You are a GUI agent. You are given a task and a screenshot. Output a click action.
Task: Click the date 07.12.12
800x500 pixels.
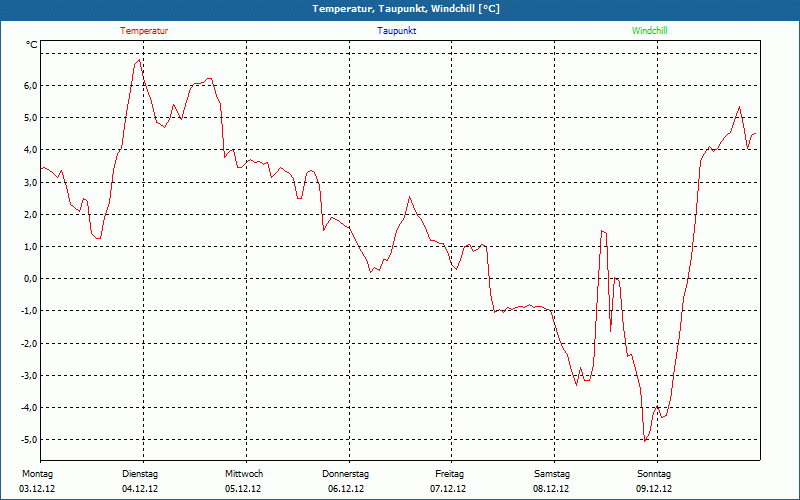point(448,489)
